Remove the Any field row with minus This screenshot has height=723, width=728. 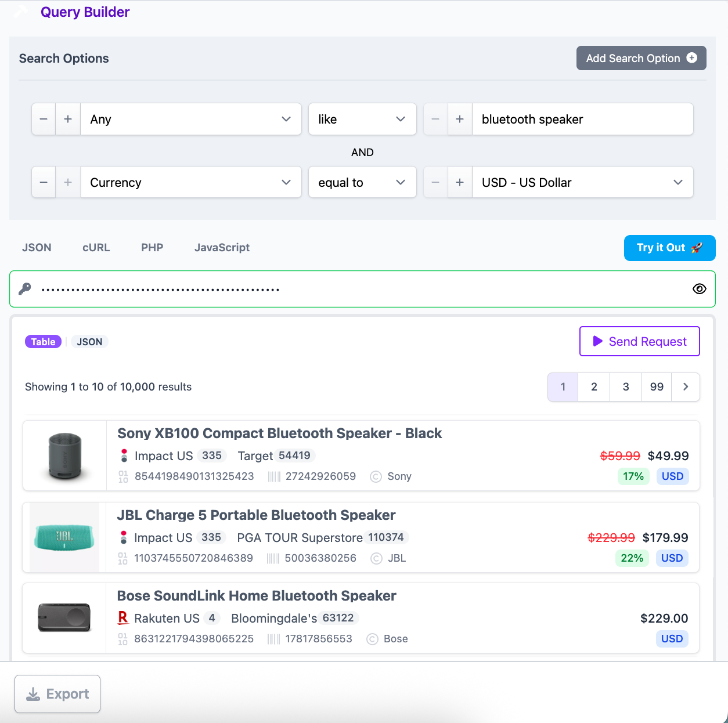click(x=44, y=119)
